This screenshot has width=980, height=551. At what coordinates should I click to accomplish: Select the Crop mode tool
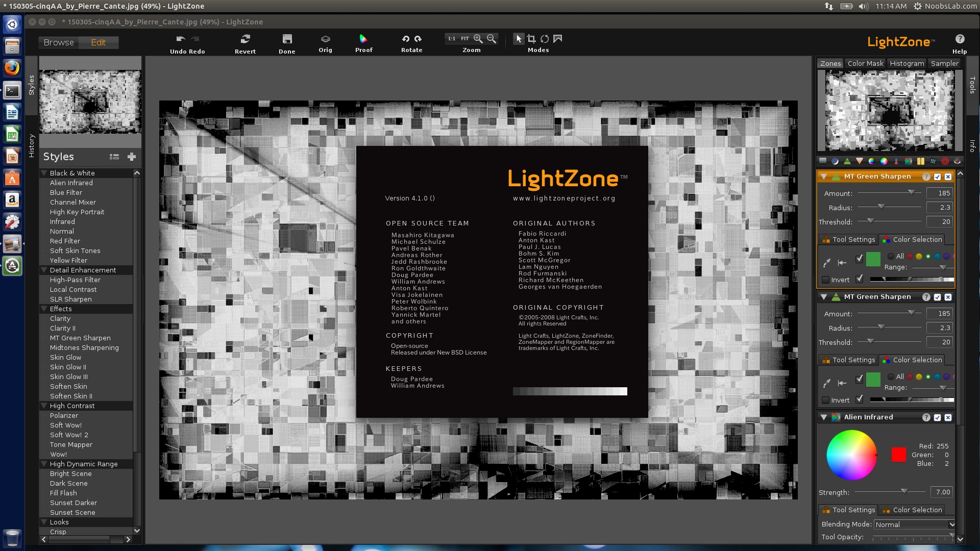tap(531, 39)
